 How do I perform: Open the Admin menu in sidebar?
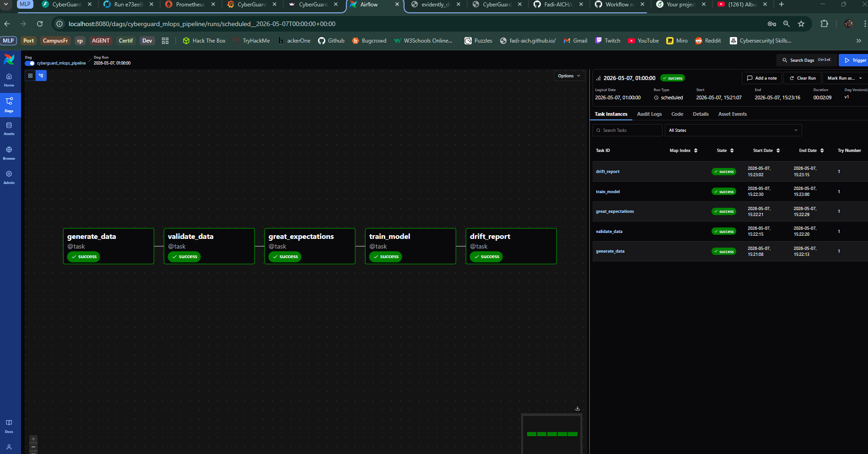[x=9, y=178]
